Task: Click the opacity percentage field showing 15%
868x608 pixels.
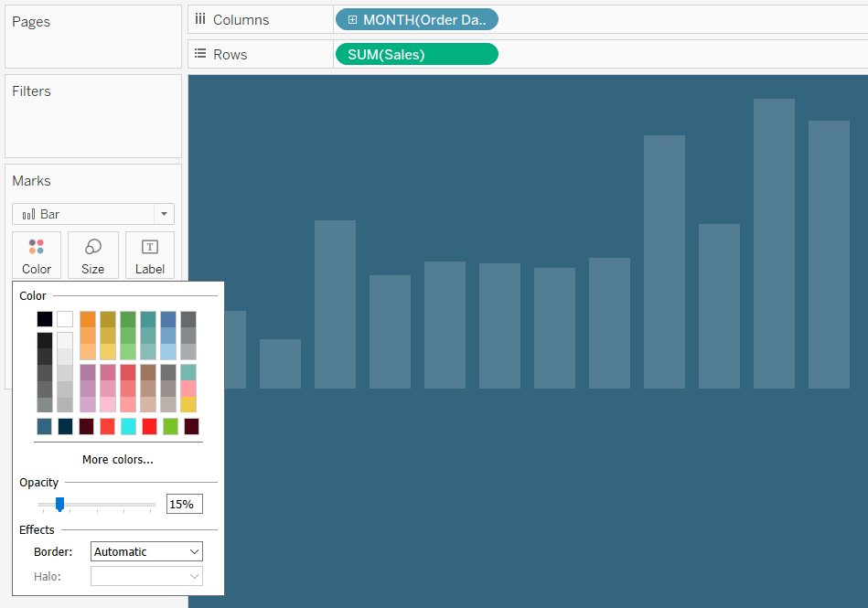Action: point(184,504)
